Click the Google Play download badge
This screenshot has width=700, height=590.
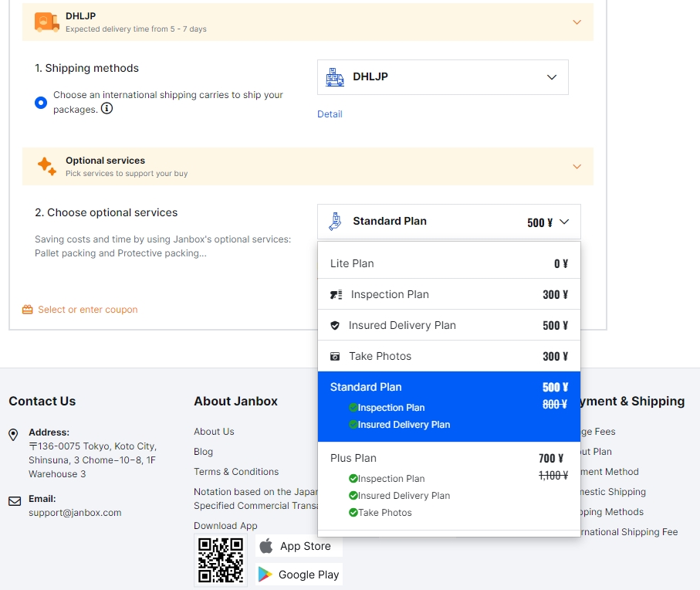299,575
